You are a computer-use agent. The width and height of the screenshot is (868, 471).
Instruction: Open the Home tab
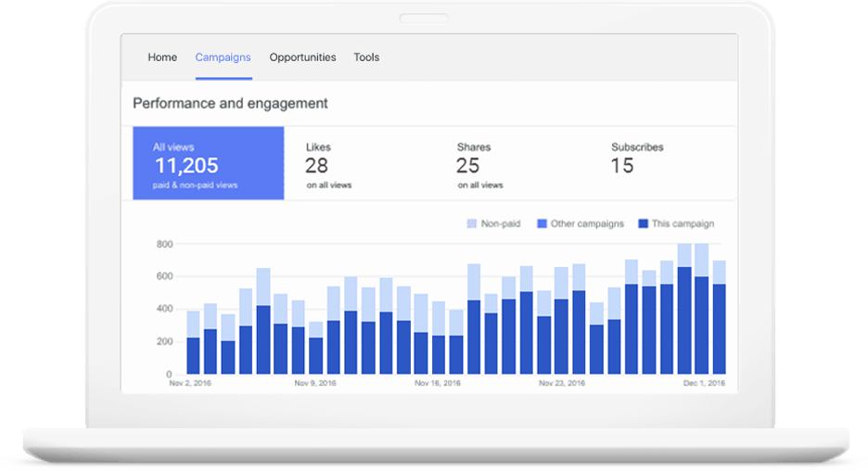pos(162,57)
